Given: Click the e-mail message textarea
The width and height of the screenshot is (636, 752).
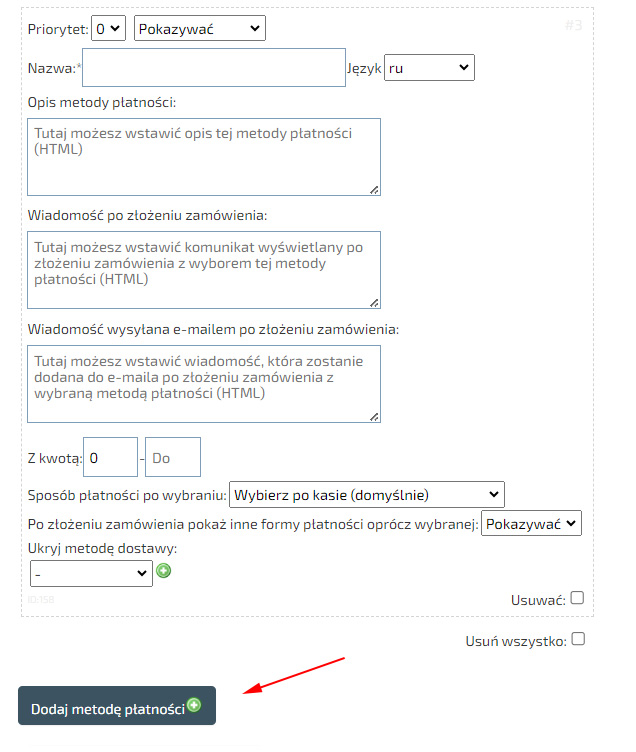Looking at the screenshot, I should [x=203, y=383].
